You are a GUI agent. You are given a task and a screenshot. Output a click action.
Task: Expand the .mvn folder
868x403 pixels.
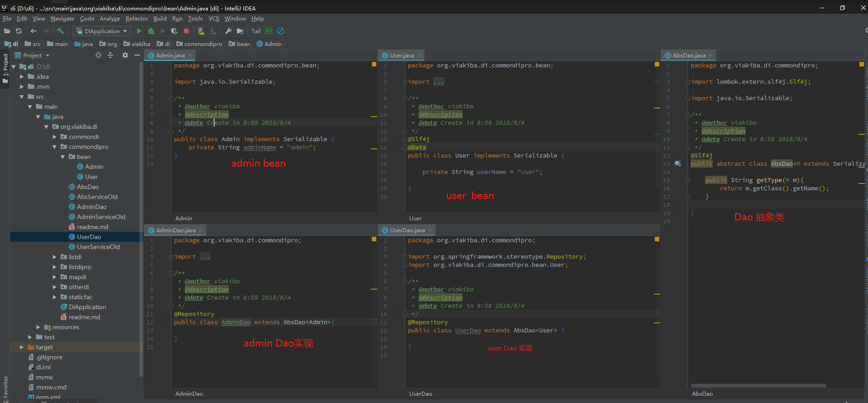(x=22, y=87)
